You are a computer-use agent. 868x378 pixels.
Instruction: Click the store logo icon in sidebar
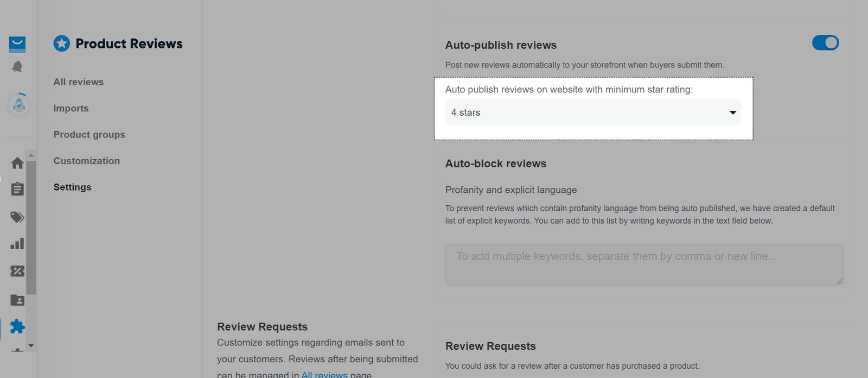(x=17, y=44)
